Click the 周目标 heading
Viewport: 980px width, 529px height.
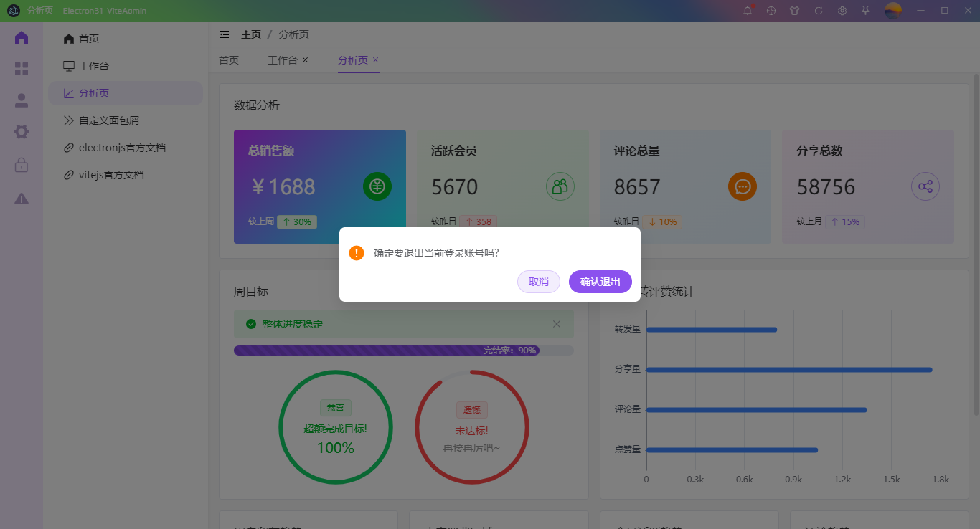[x=251, y=292]
